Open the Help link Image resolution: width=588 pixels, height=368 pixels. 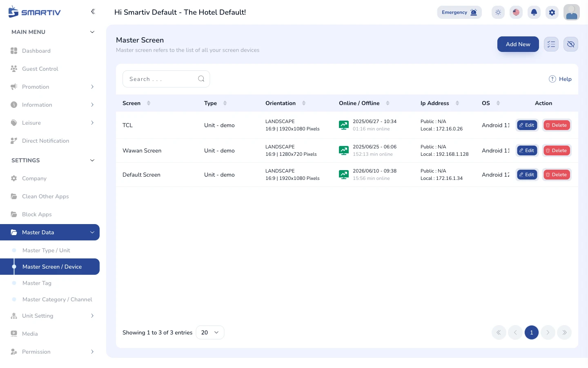click(560, 79)
